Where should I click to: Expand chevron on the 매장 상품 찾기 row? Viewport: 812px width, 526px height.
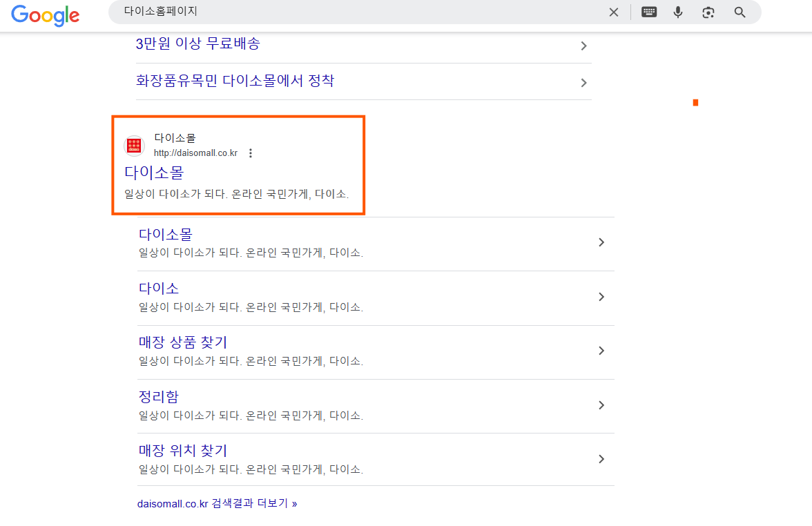tap(601, 351)
